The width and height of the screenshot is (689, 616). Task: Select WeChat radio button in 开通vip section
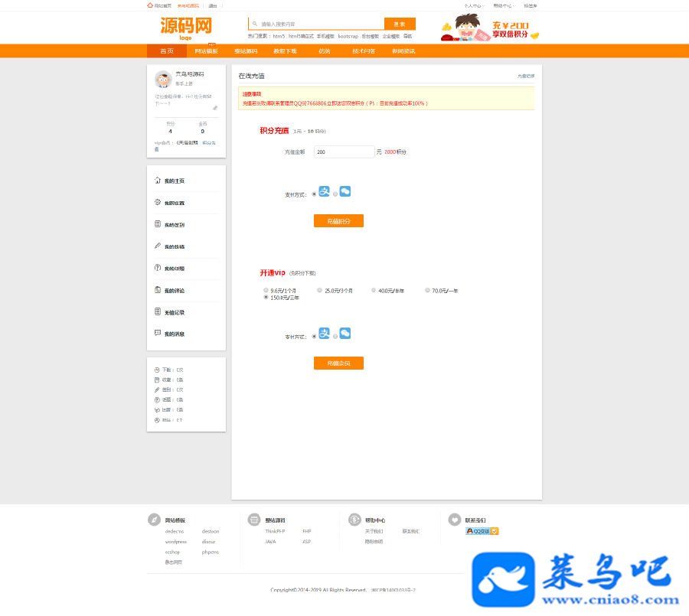pos(335,337)
